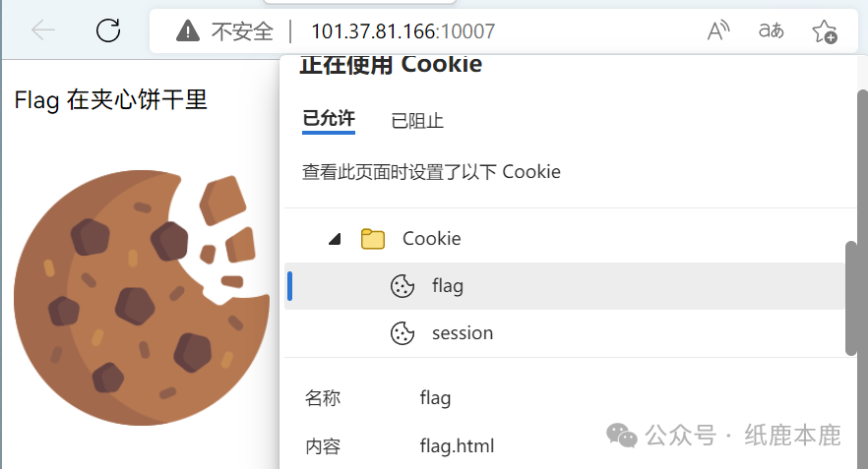Screen dimensions: 868x469
Task: Click the 不安全 security label
Action: (x=242, y=31)
